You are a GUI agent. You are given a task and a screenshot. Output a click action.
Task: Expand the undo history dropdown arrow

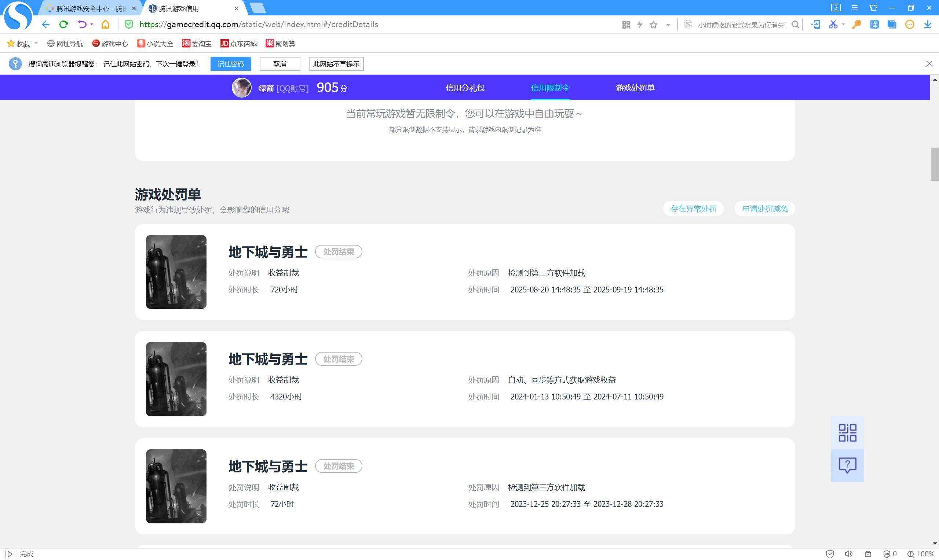pyautogui.click(x=92, y=25)
